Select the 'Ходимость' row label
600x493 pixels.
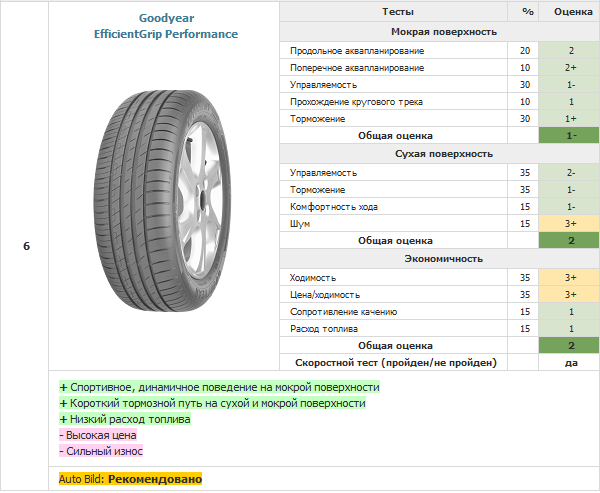point(313,278)
